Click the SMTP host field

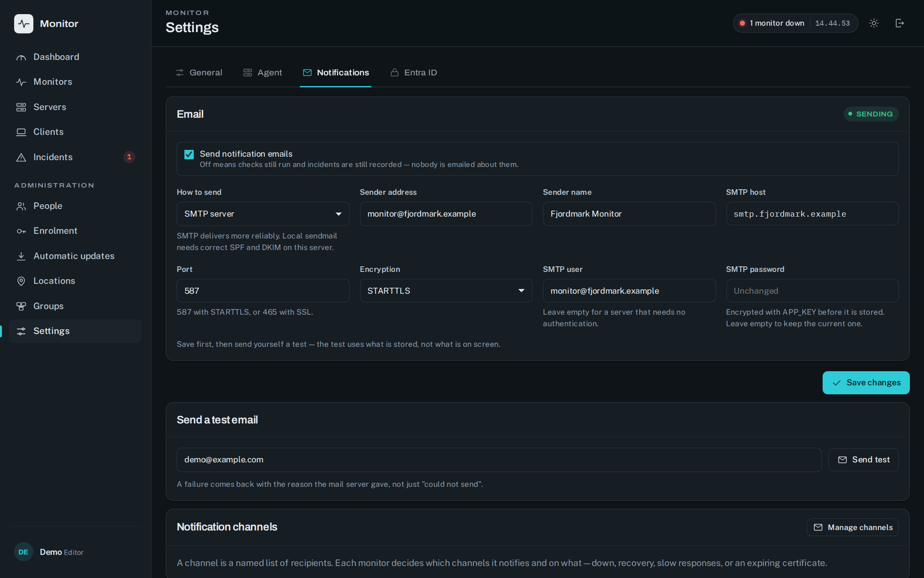click(812, 214)
